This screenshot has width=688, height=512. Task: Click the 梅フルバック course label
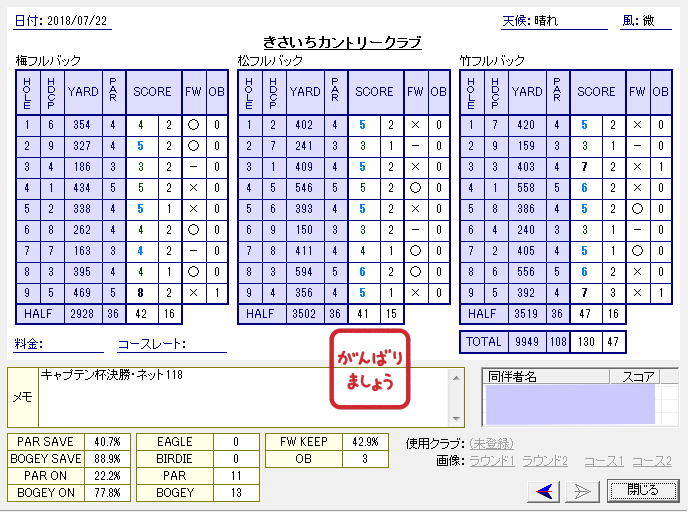tap(48, 60)
